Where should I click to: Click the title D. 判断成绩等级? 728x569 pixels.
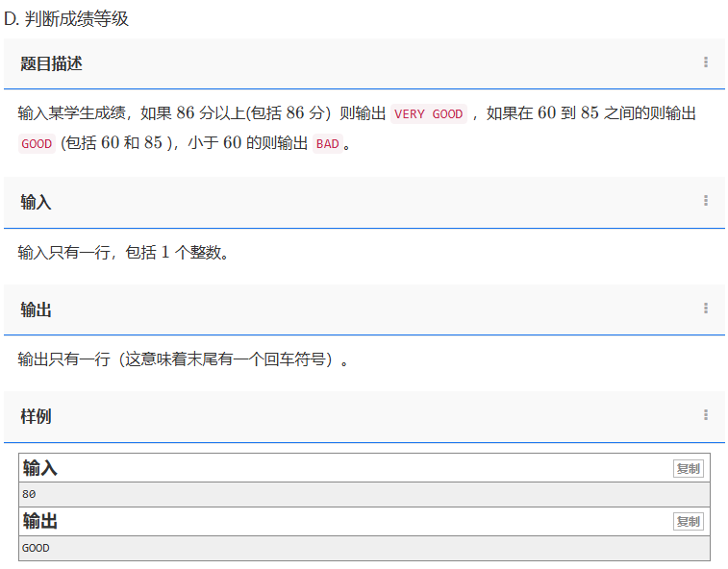pyautogui.click(x=67, y=19)
